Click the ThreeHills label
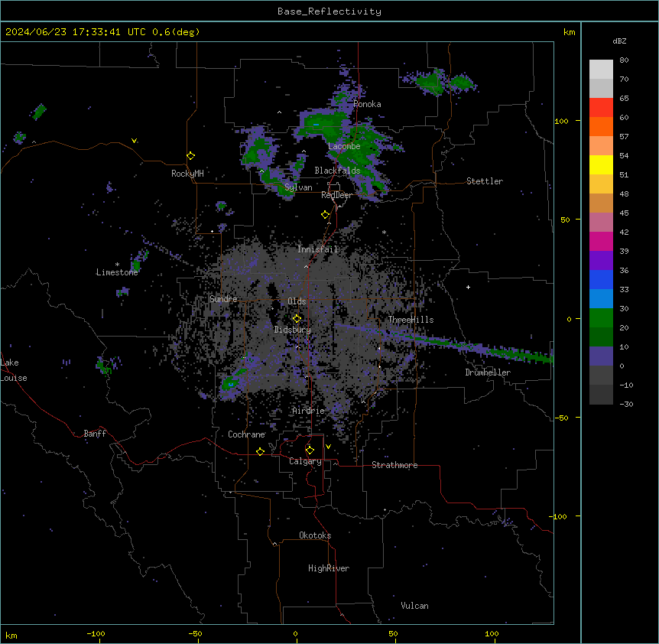This screenshot has width=659, height=644. (x=411, y=320)
